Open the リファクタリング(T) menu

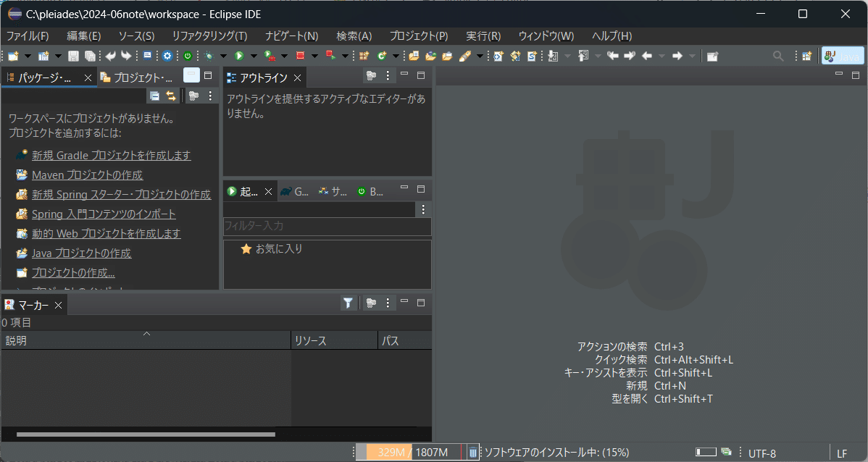[x=209, y=36]
